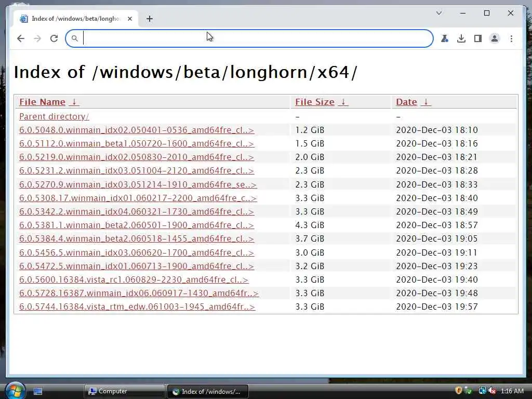532x399 pixels.
Task: Switch to Computer taskbar window
Action: pos(124,391)
